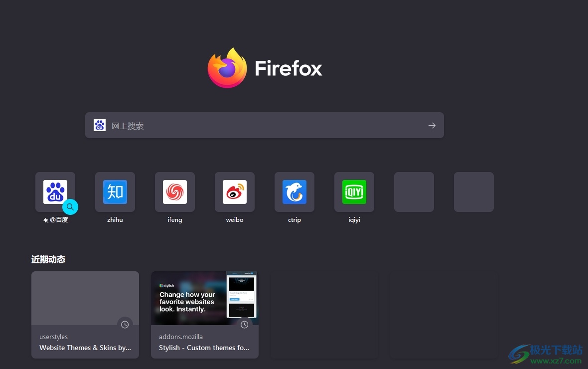Click the weibo label text

coord(234,220)
